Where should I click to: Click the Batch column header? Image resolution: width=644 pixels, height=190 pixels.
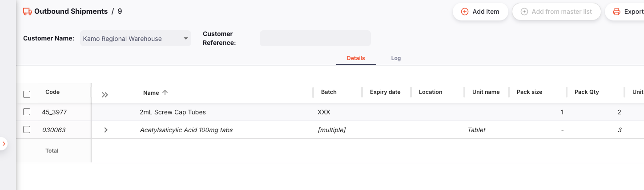(329, 92)
